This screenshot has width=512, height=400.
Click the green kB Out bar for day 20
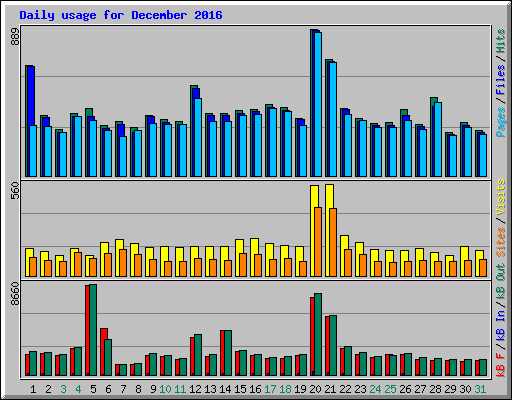pyautogui.click(x=318, y=334)
